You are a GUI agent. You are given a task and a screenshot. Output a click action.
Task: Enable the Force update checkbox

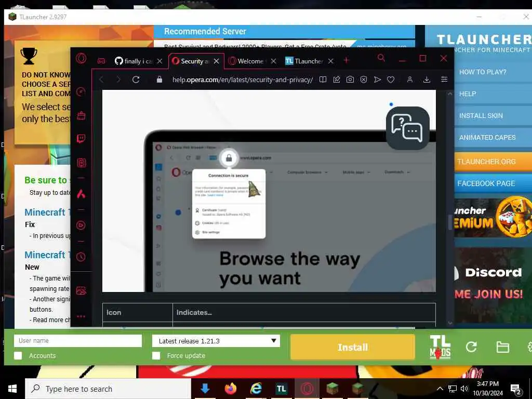tap(156, 355)
